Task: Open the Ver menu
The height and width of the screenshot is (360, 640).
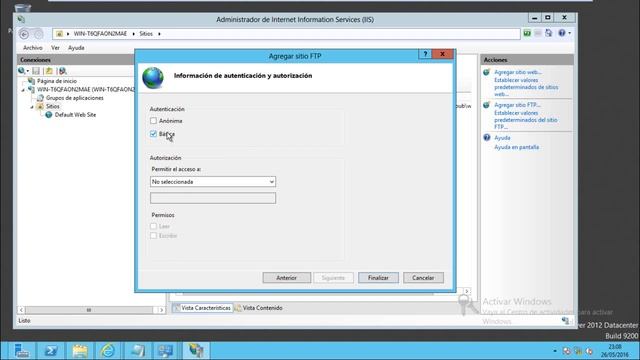Action: 56,48
